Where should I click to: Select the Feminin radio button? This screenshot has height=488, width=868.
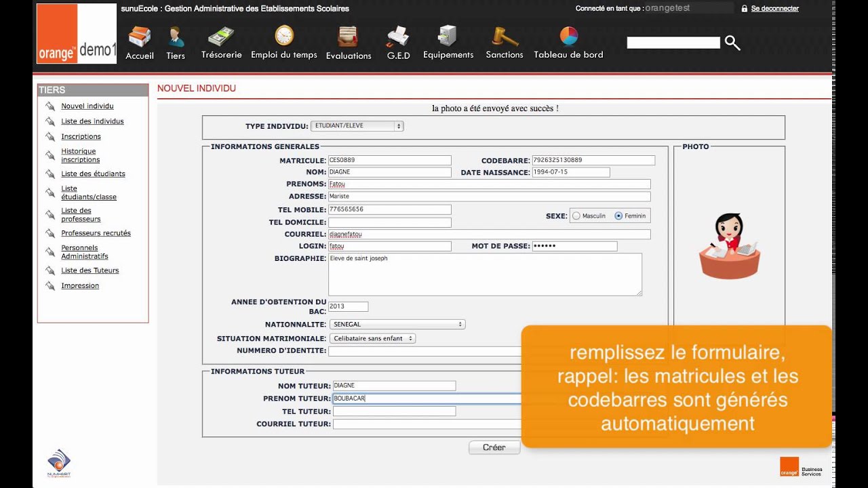[x=618, y=216]
